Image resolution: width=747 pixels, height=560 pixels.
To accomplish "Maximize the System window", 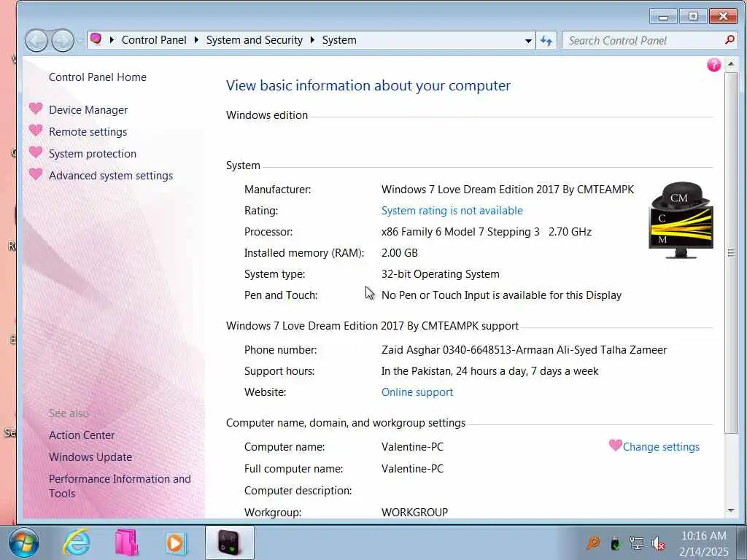I will click(693, 17).
